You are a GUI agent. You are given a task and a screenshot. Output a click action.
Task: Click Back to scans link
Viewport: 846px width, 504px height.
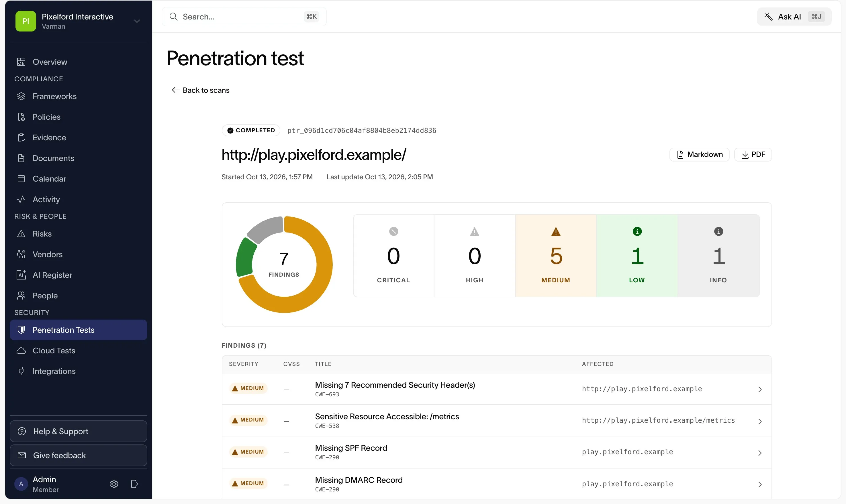click(x=201, y=90)
